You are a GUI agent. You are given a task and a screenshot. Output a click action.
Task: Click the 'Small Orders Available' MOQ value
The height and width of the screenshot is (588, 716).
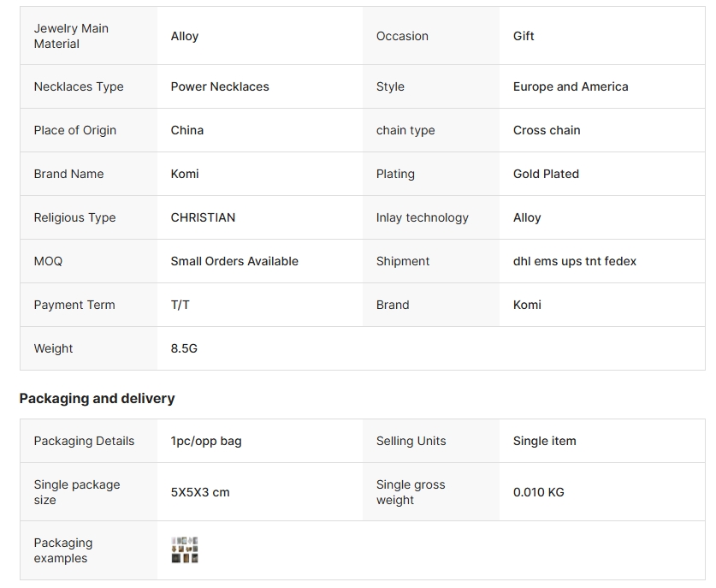(x=234, y=261)
